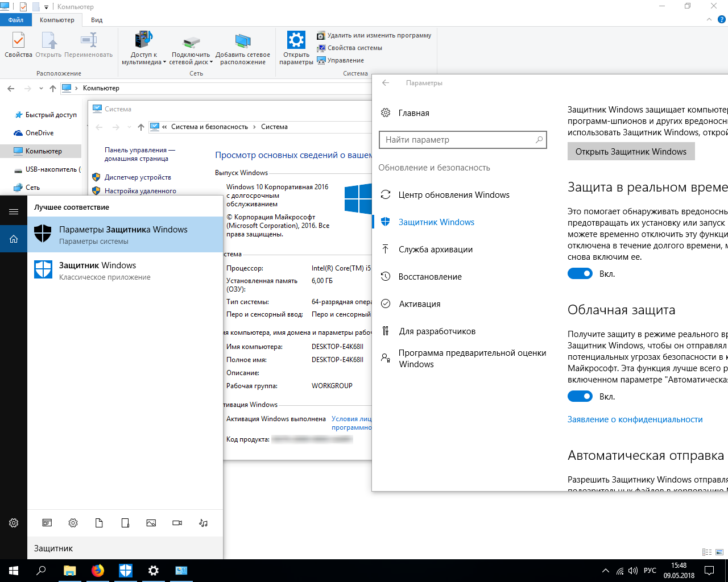
Task: Filter search results by videos
Action: tap(177, 523)
